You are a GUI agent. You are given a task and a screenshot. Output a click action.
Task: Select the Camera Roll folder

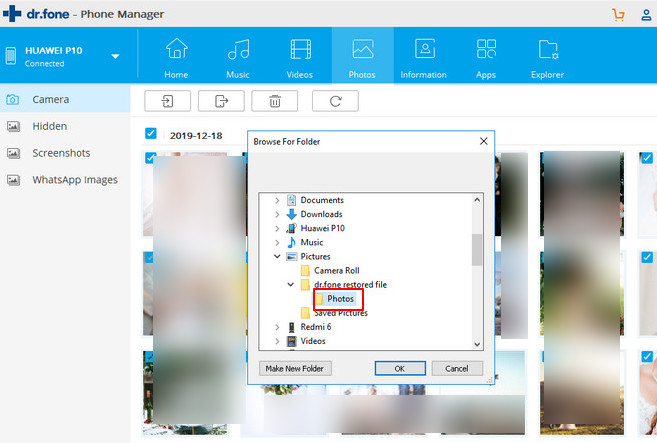coord(336,271)
